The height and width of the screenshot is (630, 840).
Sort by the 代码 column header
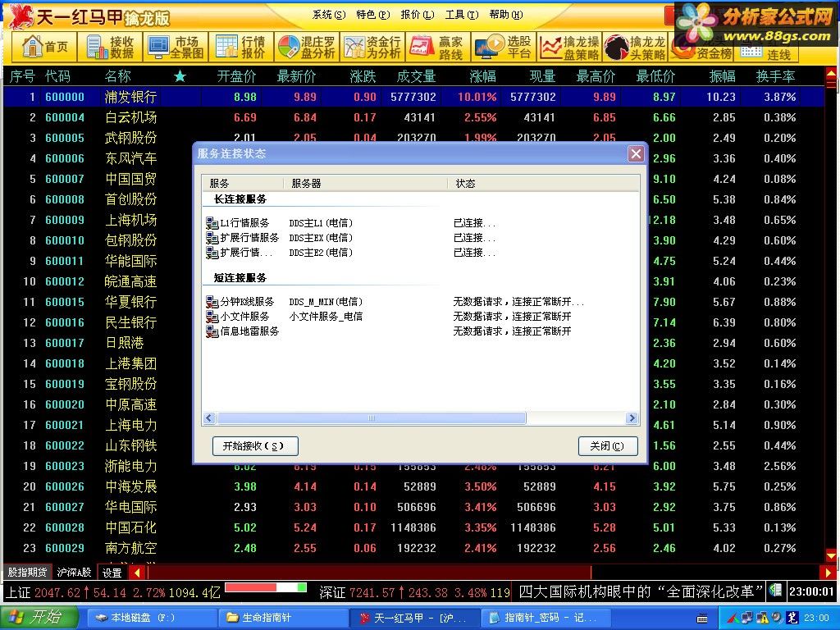point(58,76)
